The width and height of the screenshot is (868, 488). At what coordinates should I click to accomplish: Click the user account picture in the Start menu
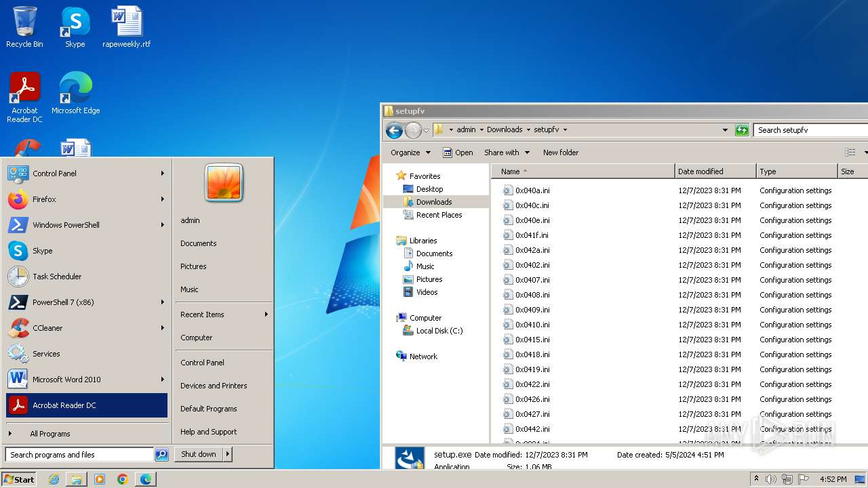(x=224, y=183)
